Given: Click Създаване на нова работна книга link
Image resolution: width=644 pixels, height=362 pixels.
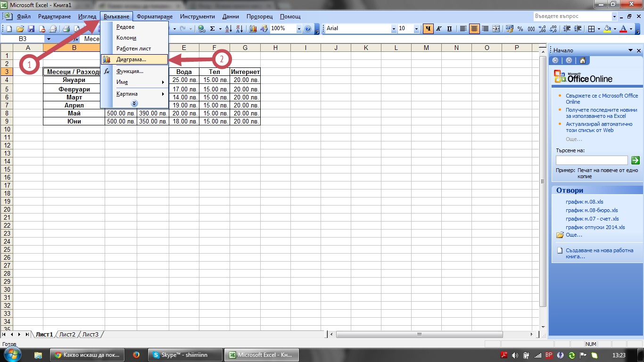Looking at the screenshot, I should pyautogui.click(x=599, y=254).
